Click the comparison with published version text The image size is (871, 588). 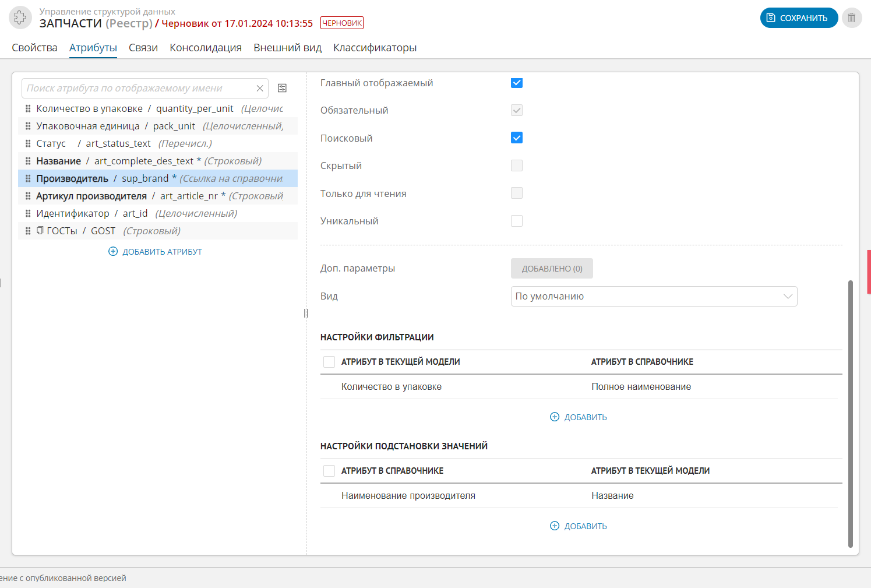pyautogui.click(x=63, y=578)
